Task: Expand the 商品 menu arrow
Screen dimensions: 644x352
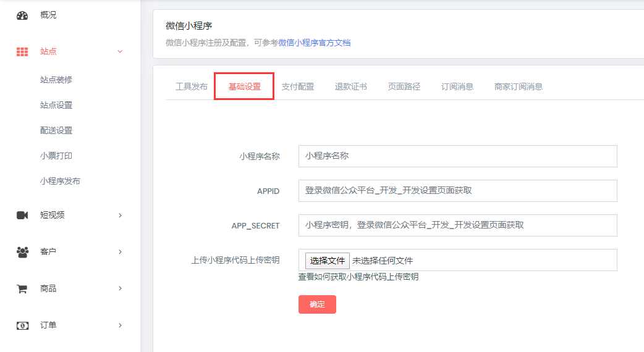Action: (x=120, y=288)
